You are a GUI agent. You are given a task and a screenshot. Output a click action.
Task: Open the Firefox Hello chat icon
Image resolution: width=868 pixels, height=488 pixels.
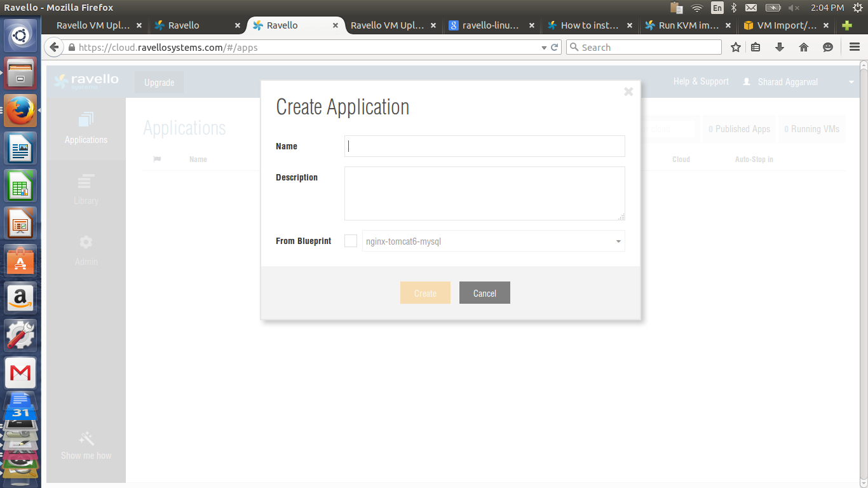click(x=828, y=47)
